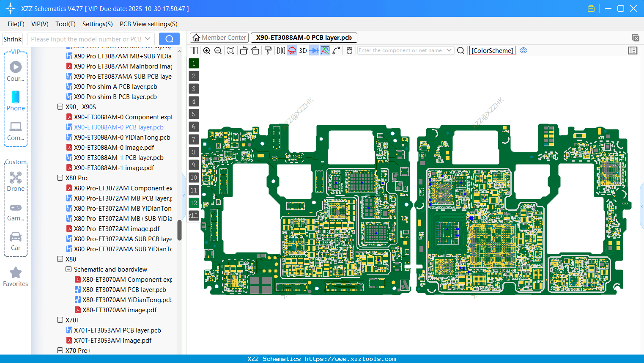Image resolution: width=644 pixels, height=363 pixels.
Task: Toggle the right-side component panel
Action: click(x=633, y=50)
